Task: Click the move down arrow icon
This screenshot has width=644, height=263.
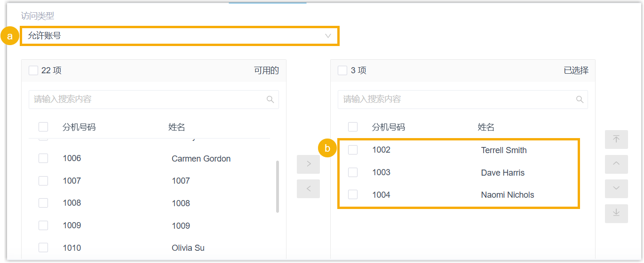Action: click(616, 188)
